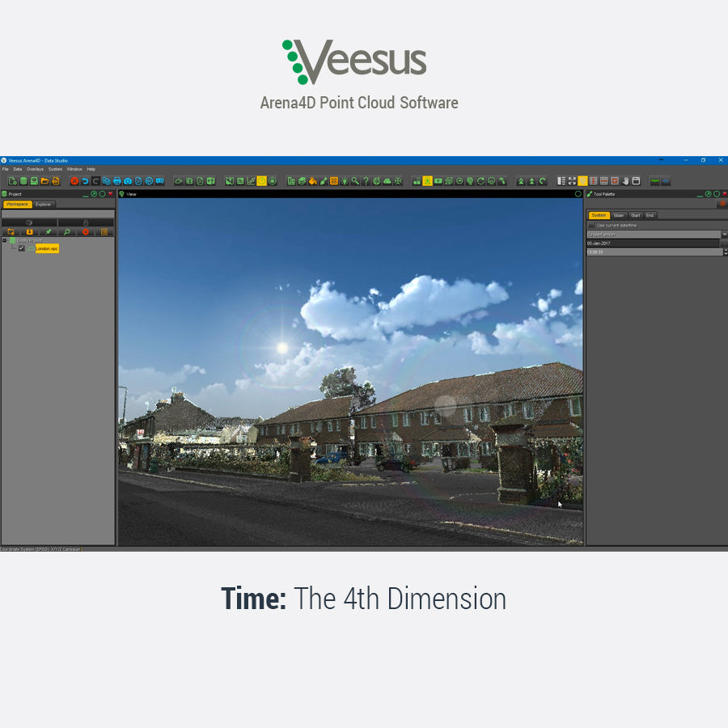
Task: Switch to the Slider tab in Tool Palette
Action: click(619, 215)
